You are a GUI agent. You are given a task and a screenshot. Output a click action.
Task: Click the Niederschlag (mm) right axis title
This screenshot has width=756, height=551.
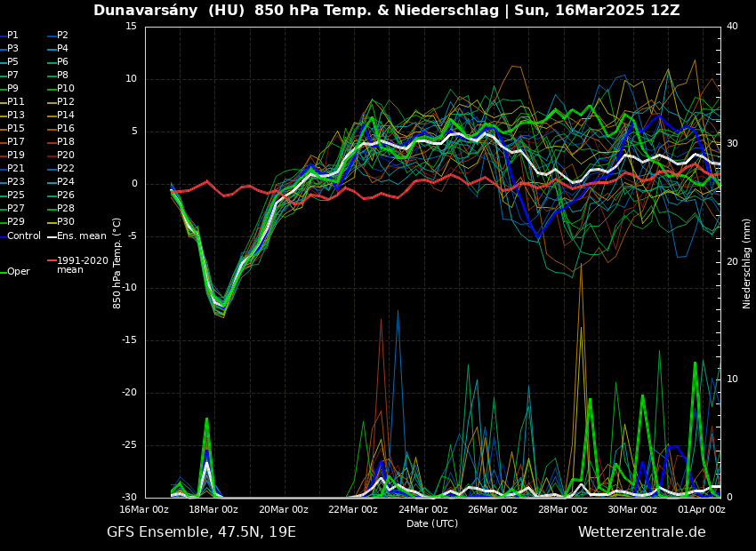pos(747,263)
